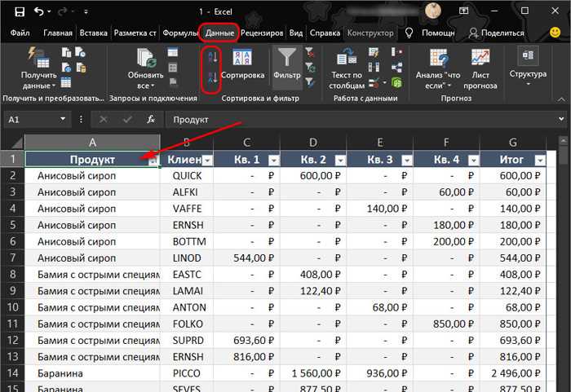Screen dimensions: 571x392
Task: Run Flash Fill icon
Action: point(374,52)
